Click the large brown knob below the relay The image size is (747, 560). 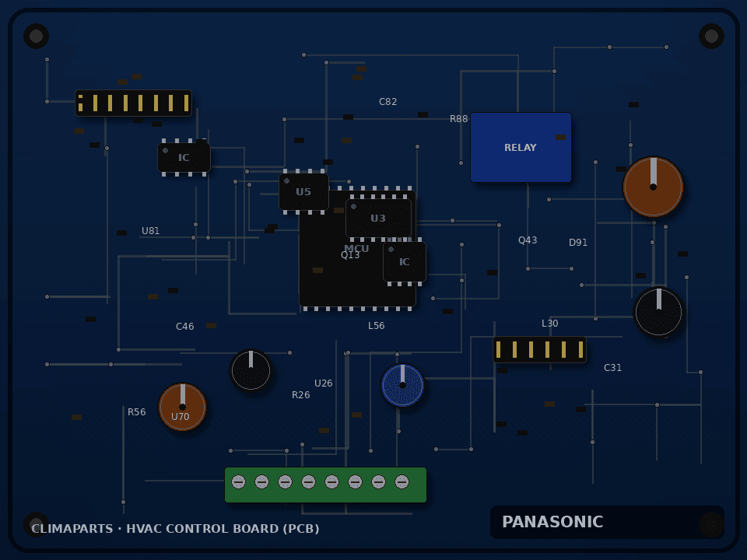(x=653, y=187)
